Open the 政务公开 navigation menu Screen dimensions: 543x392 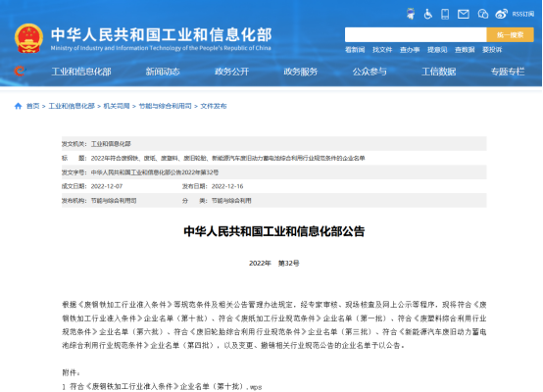pyautogui.click(x=231, y=72)
